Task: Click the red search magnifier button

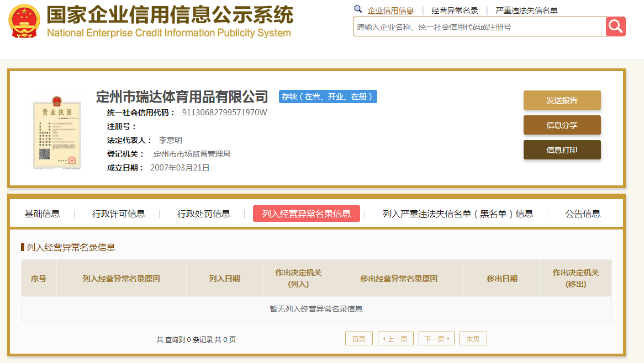Action: coord(615,26)
